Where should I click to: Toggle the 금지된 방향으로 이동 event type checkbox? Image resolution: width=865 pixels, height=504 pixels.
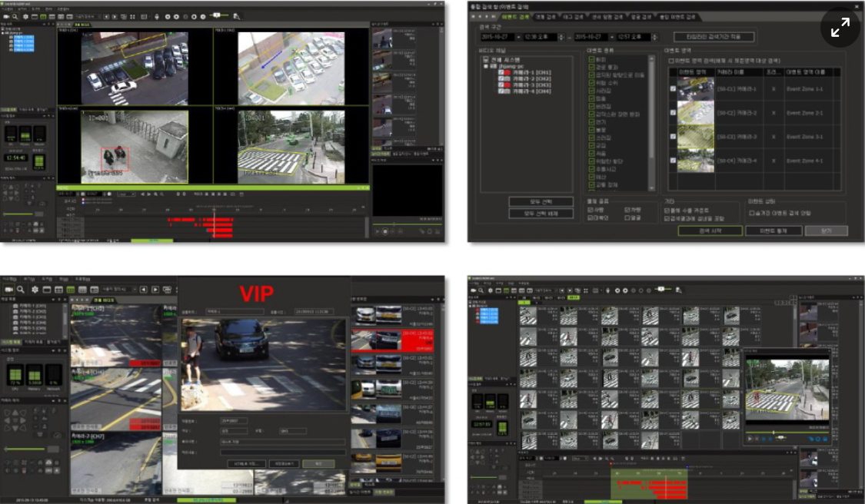[x=591, y=75]
